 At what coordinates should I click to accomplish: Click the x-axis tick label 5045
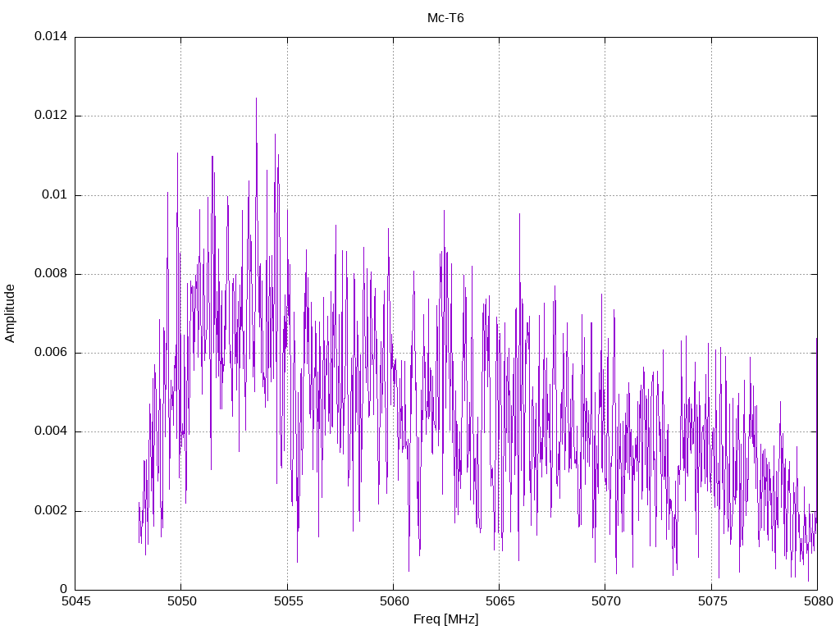75,601
